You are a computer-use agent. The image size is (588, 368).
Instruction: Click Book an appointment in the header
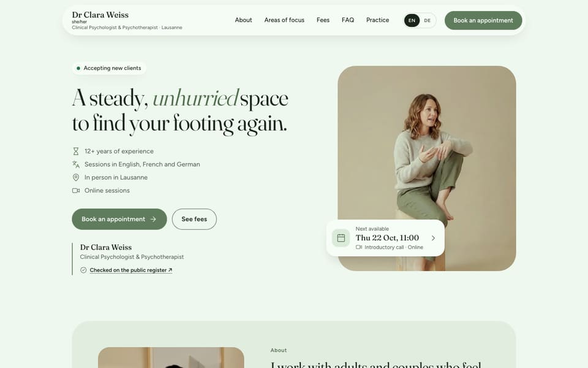click(x=483, y=20)
